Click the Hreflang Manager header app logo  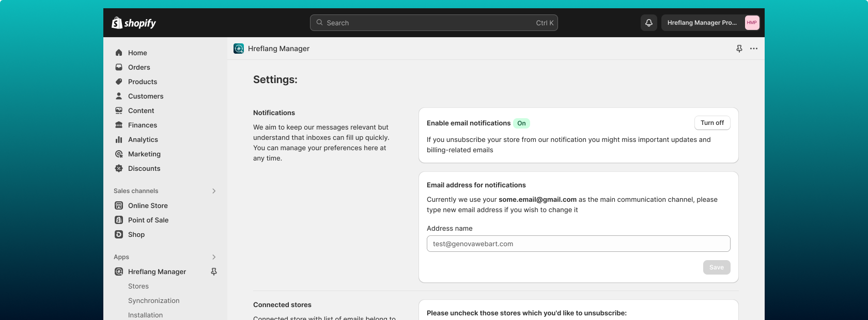239,49
